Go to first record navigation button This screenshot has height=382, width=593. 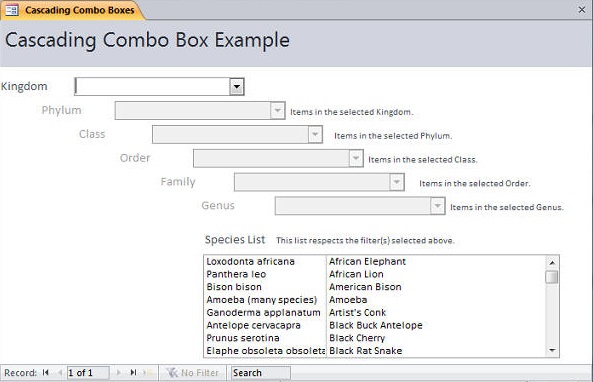point(46,373)
